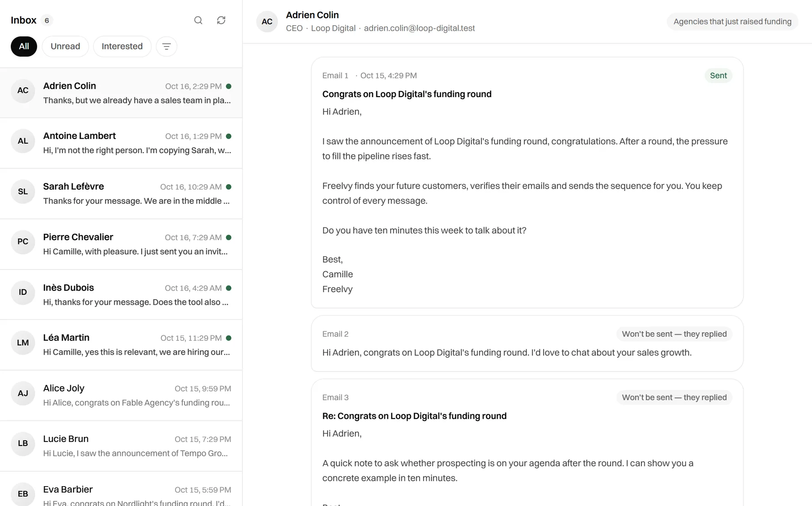Open Alice Joly's Fable Agency thread
The height and width of the screenshot is (506, 812).
[121, 395]
